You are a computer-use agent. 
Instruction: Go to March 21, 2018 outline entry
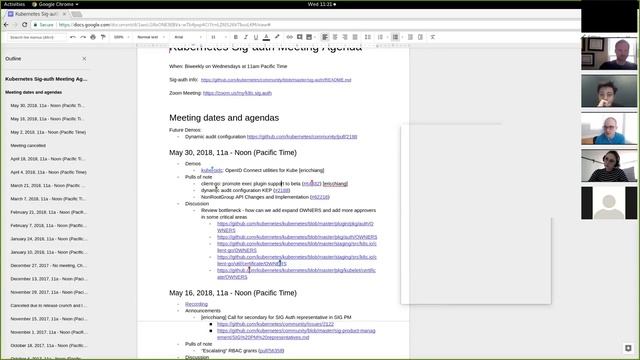48,185
